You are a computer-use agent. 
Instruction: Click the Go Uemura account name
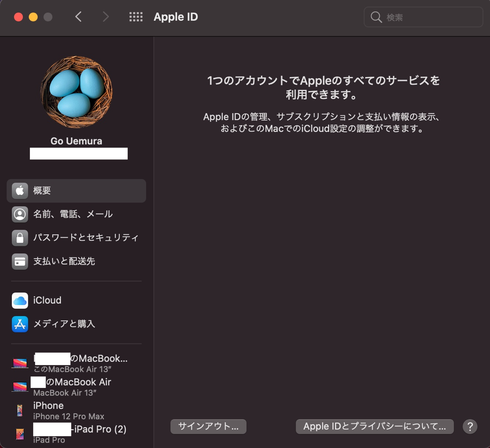tap(76, 141)
